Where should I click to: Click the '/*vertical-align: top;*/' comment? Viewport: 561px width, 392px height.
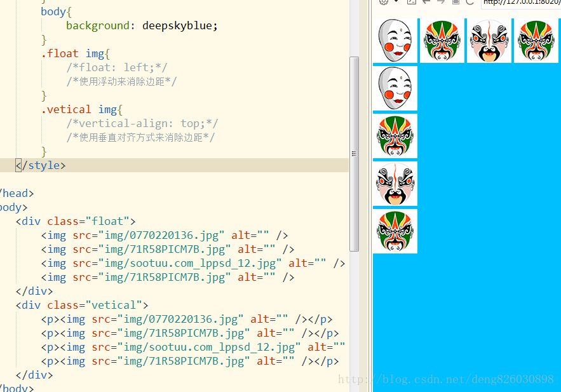tap(142, 123)
